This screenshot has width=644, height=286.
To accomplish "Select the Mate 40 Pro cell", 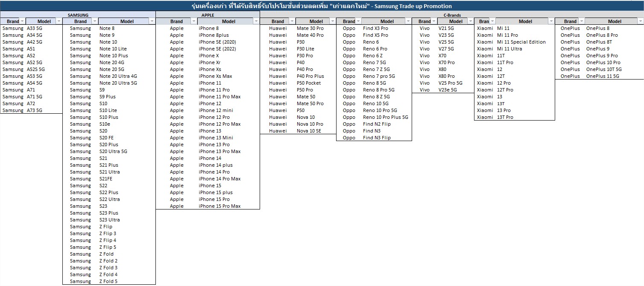I will tap(316, 35).
